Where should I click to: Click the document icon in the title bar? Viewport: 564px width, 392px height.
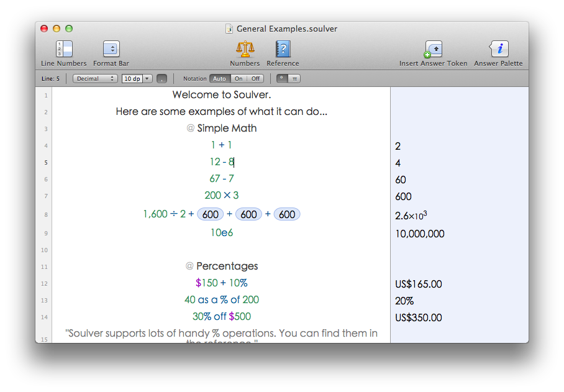pos(229,29)
